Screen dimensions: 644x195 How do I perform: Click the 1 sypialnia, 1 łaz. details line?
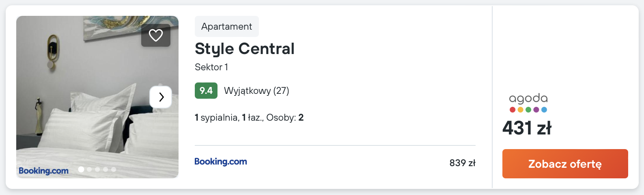coord(249,118)
